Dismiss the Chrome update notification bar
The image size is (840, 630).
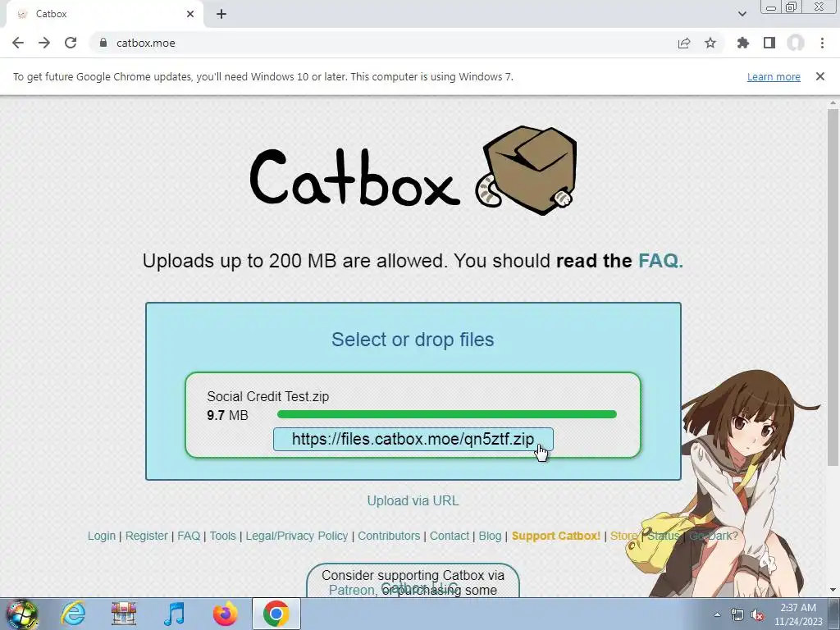[x=820, y=76]
